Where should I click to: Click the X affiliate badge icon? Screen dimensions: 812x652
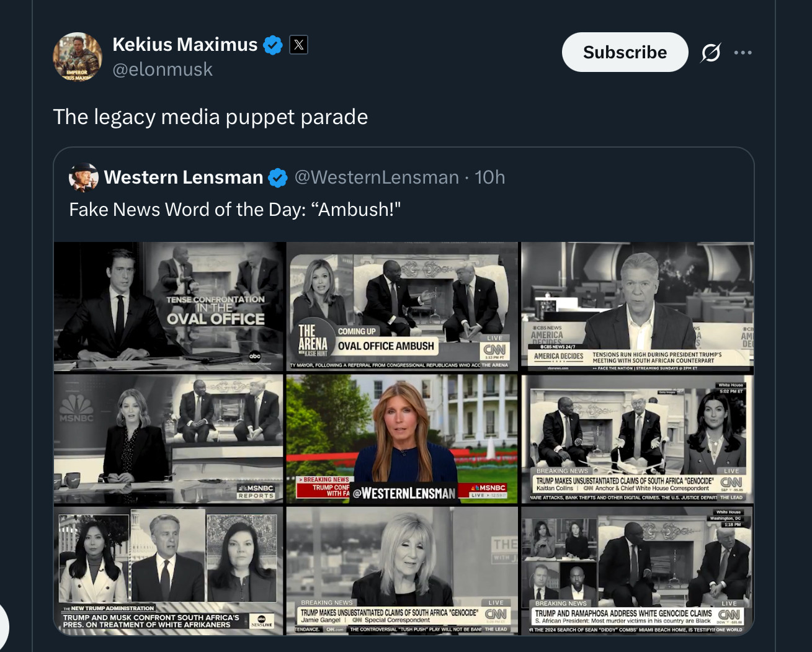[x=298, y=45]
